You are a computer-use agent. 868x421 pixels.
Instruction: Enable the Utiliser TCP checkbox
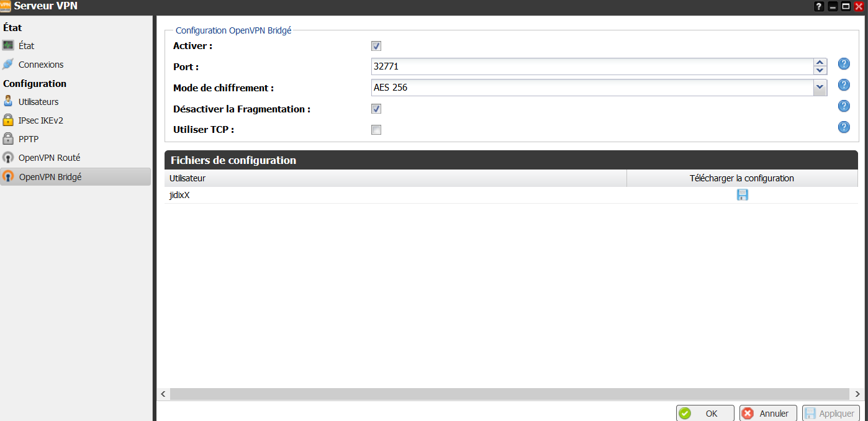point(376,130)
